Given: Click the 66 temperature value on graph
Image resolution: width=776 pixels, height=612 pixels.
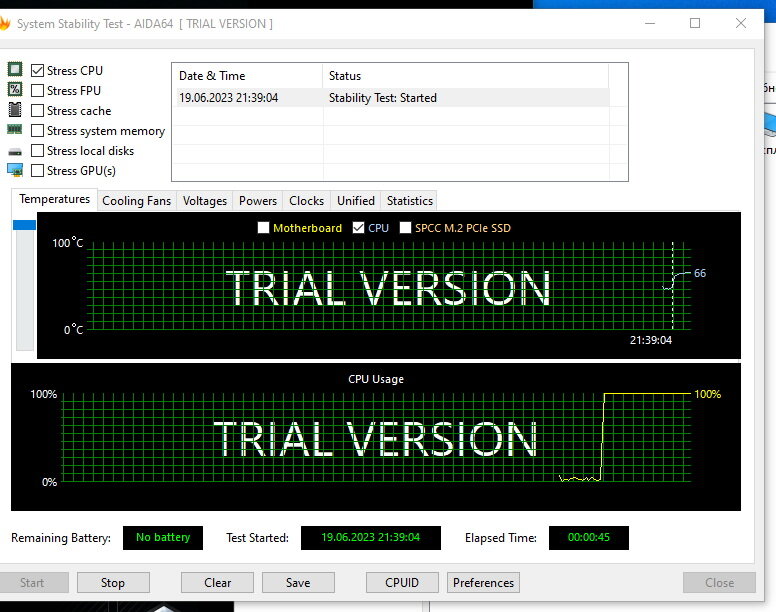Looking at the screenshot, I should pyautogui.click(x=700, y=273).
